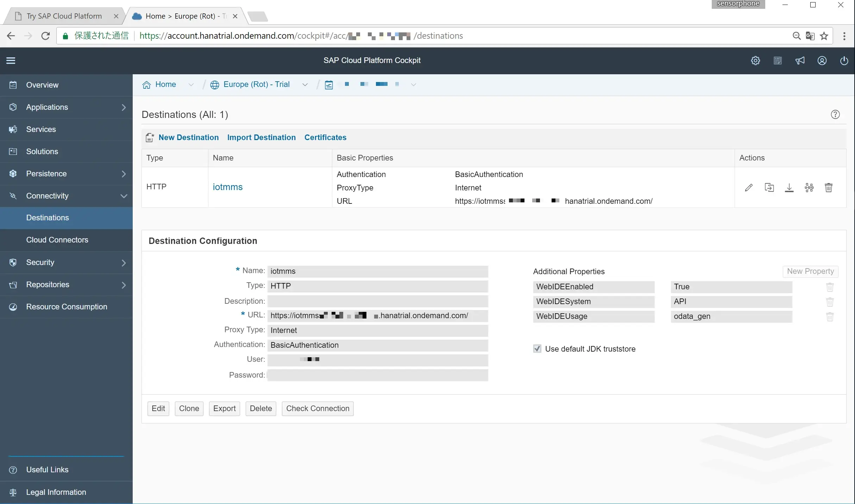Click the trash icon beside WebIDESystem property
Screen dimensions: 855x504
tap(830, 302)
